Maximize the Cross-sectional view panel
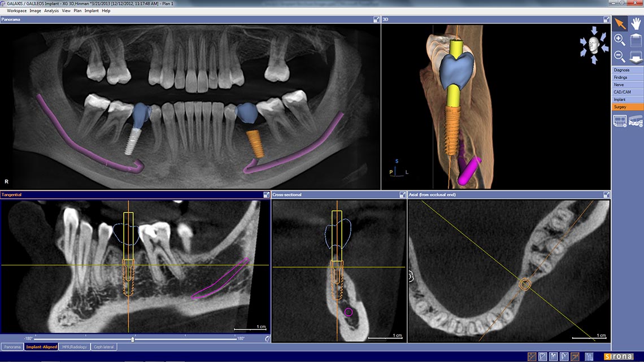Screen dimensions: 644x362 (402, 194)
